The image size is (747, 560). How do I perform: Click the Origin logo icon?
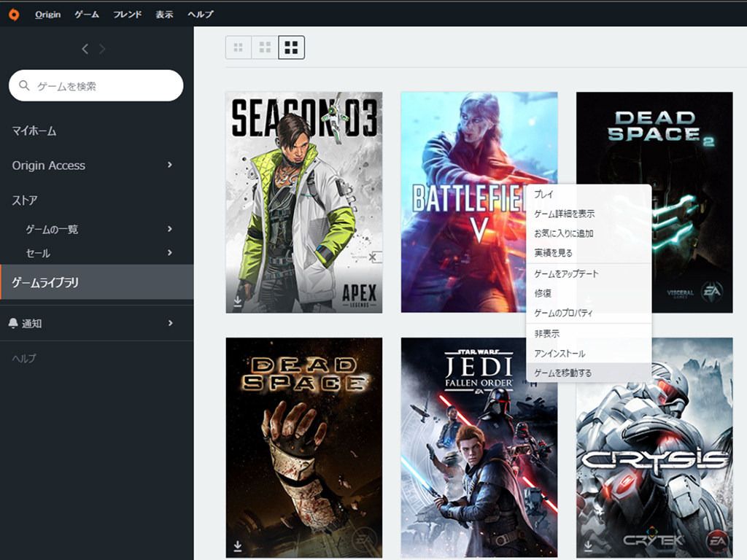(13, 15)
